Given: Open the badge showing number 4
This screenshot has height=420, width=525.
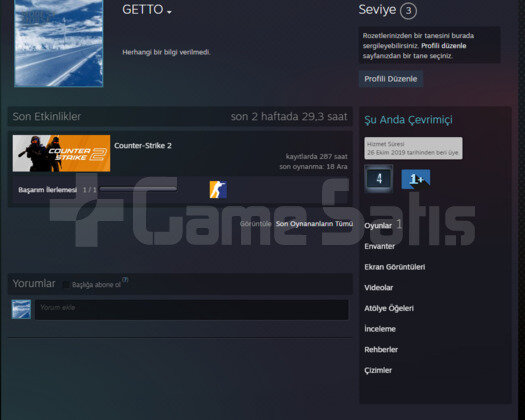Looking at the screenshot, I should point(379,179).
